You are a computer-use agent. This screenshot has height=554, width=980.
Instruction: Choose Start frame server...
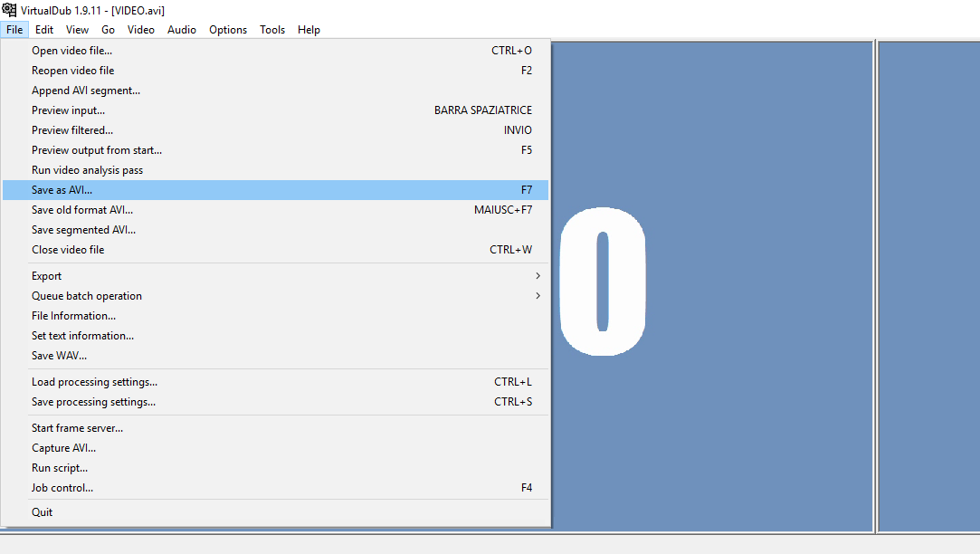pos(276,429)
